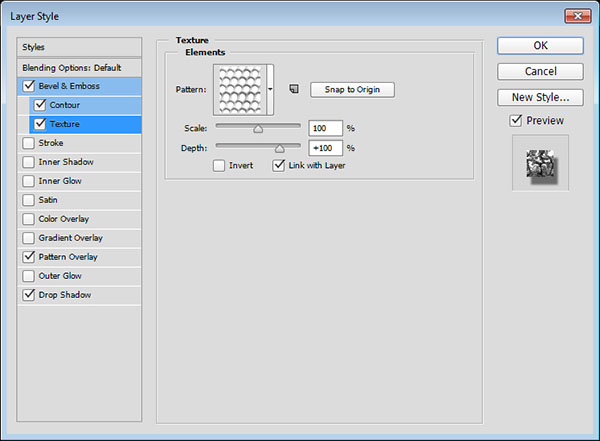Screen dimensions: 600x441
Task: Click the style preview thumbnail
Action: [x=540, y=163]
